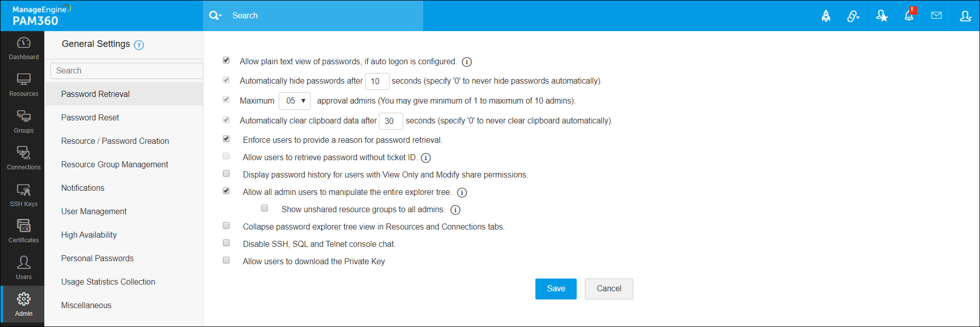Viewport: 980px width, 327px height.
Task: Click the Cancel button
Action: point(609,289)
